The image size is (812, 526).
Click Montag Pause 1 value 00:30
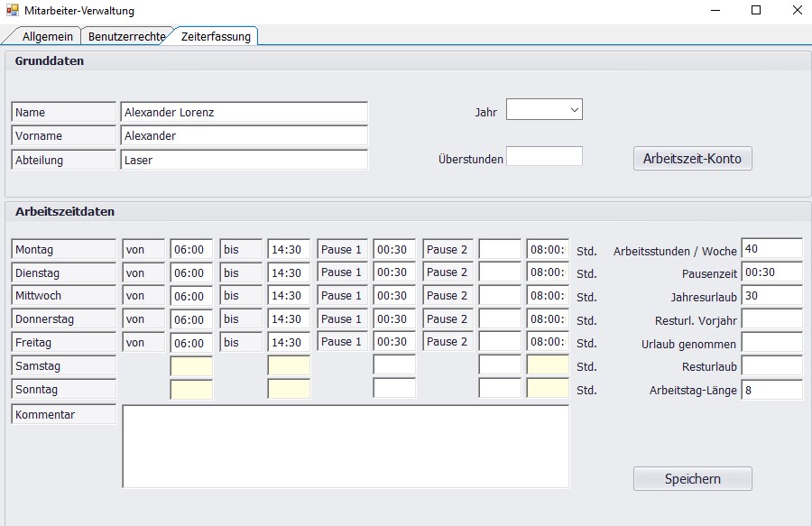click(x=394, y=249)
